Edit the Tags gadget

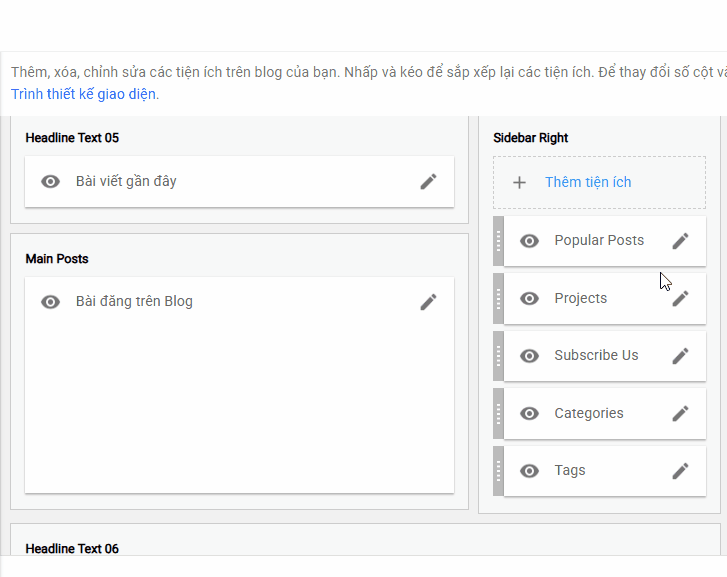(680, 471)
